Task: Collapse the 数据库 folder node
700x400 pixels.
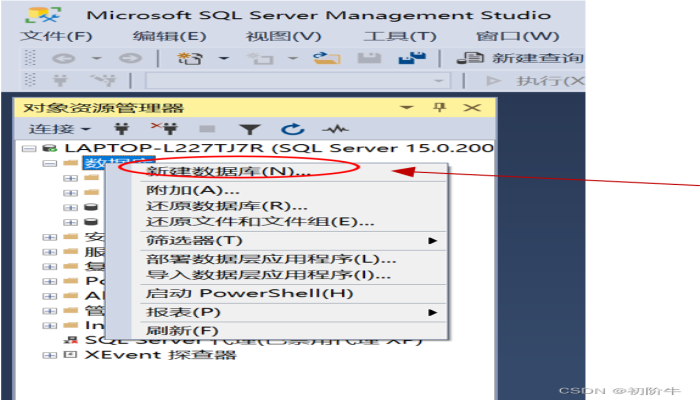Action: pos(50,163)
